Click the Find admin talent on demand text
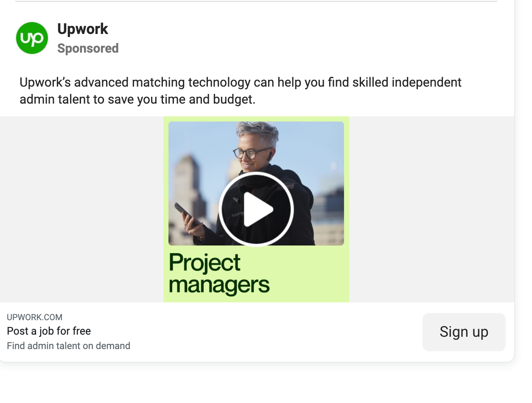Image resolution: width=532 pixels, height=403 pixels. click(68, 346)
